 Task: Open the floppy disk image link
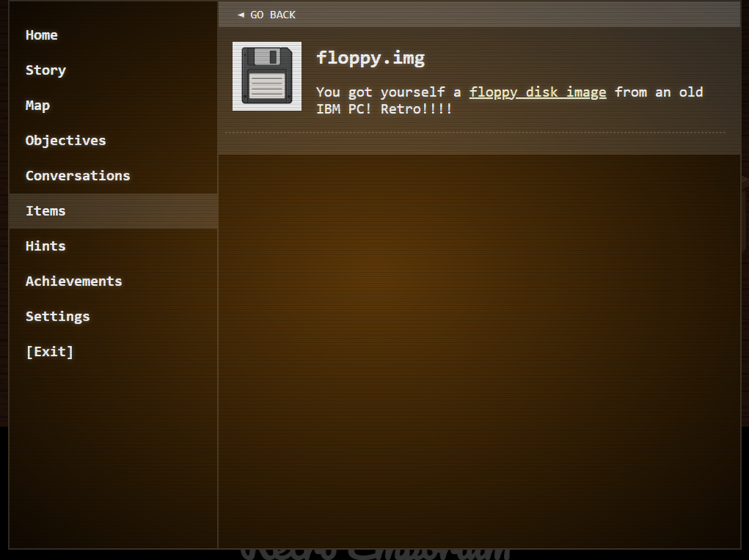(538, 92)
